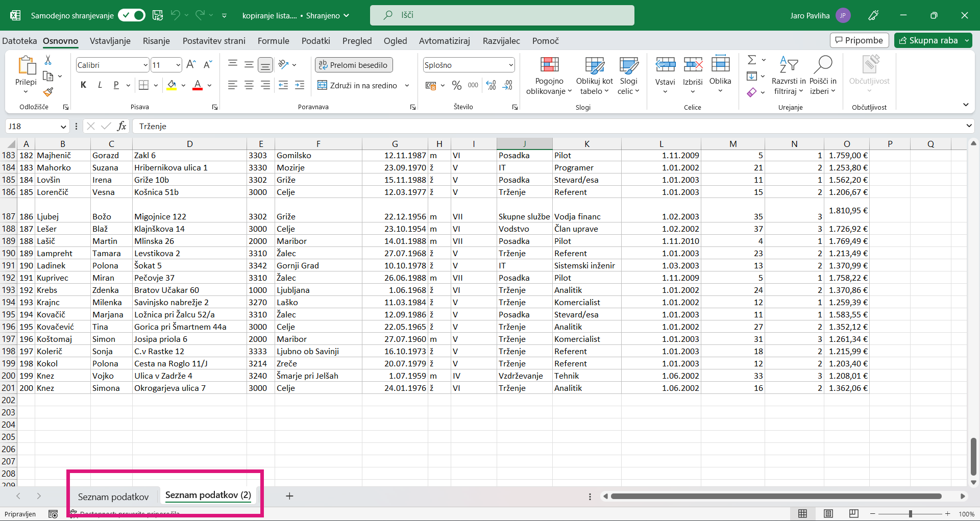Viewport: 980px width, 521px height.
Task: Open Razvrsti in filtriraj sort menu
Action: [x=789, y=76]
